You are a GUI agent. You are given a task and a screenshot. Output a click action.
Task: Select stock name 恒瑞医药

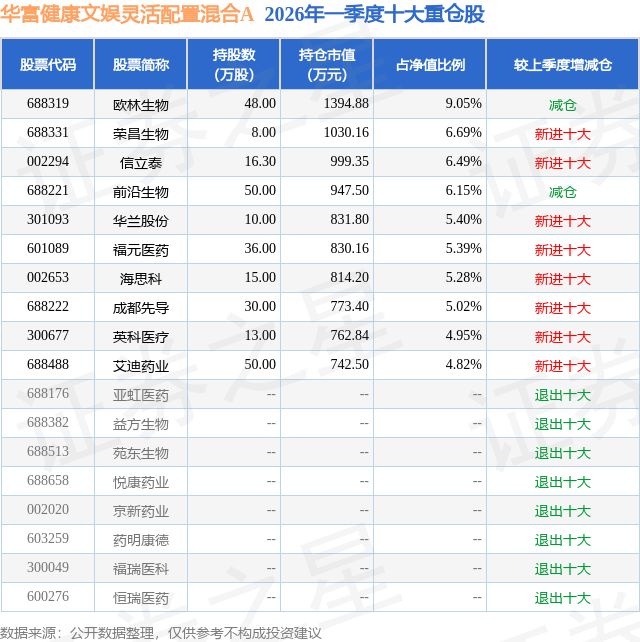[x=141, y=599]
